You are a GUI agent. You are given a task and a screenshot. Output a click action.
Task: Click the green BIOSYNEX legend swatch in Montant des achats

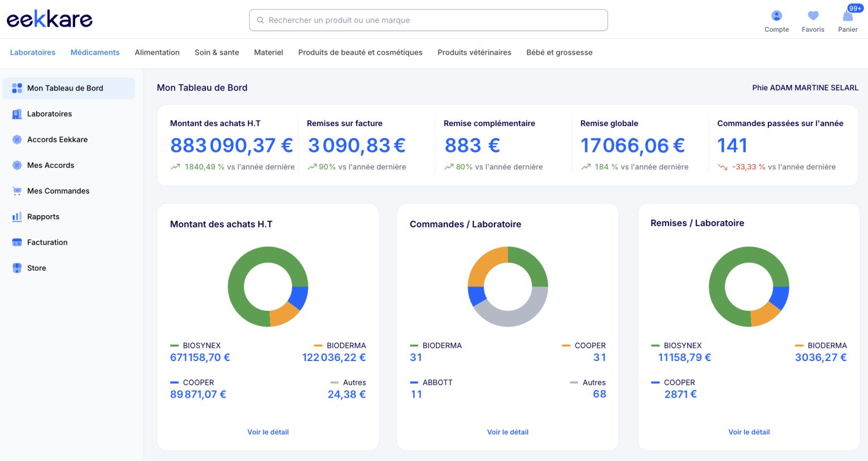click(x=174, y=345)
